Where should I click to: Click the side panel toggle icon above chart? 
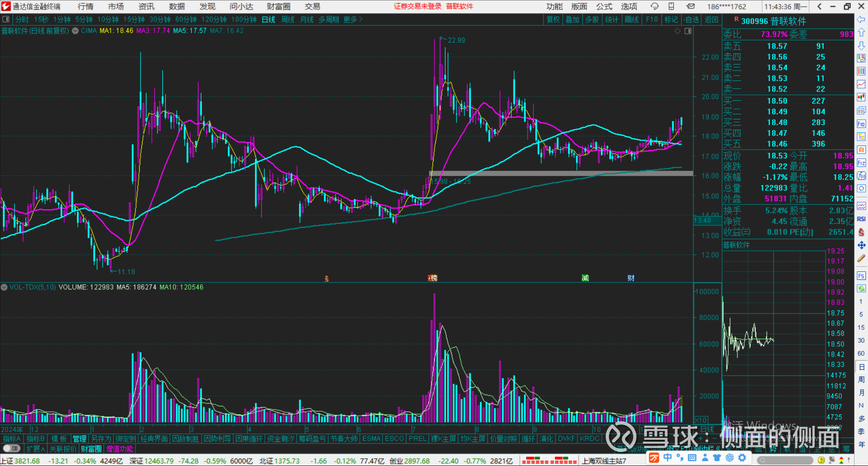point(688,31)
